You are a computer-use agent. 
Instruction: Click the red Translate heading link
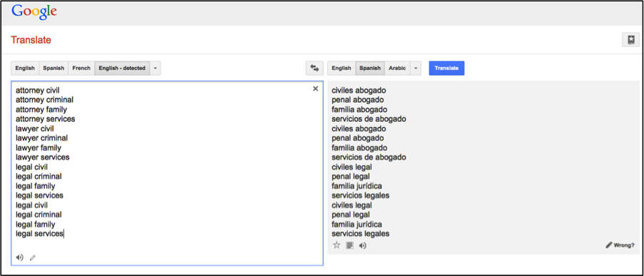(x=31, y=40)
